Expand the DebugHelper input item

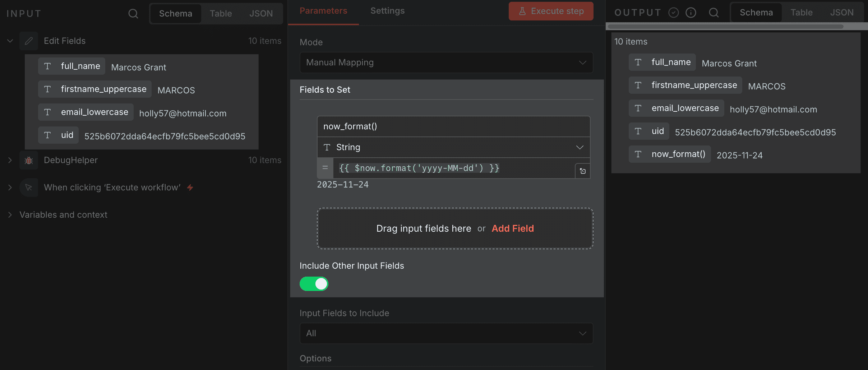tap(9, 160)
